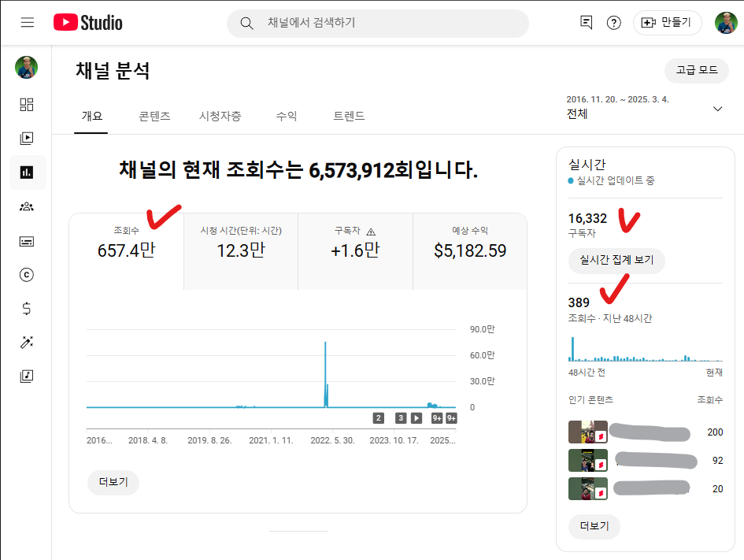This screenshot has height=560, width=744.
Task: Open Customization magic wand icon
Action: 27,342
